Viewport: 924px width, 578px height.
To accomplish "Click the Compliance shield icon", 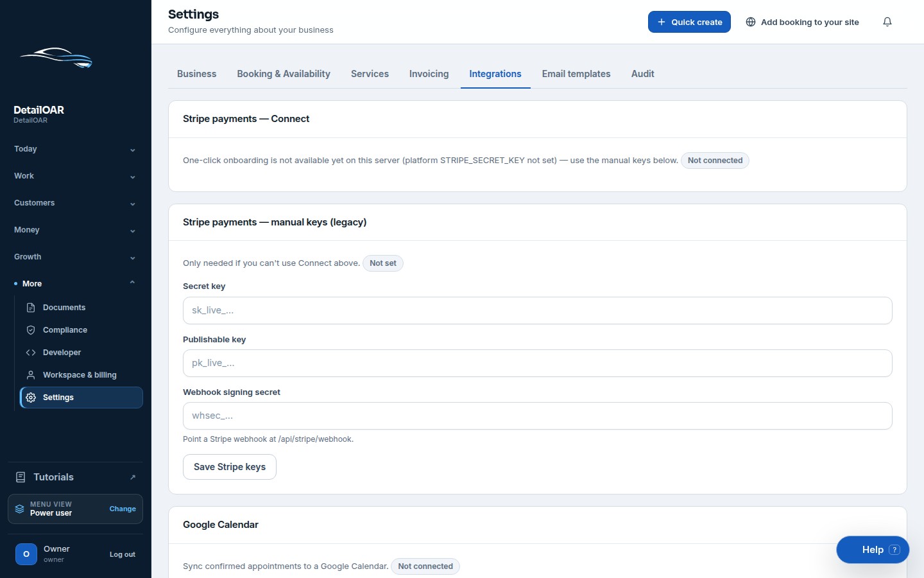I will pos(31,330).
